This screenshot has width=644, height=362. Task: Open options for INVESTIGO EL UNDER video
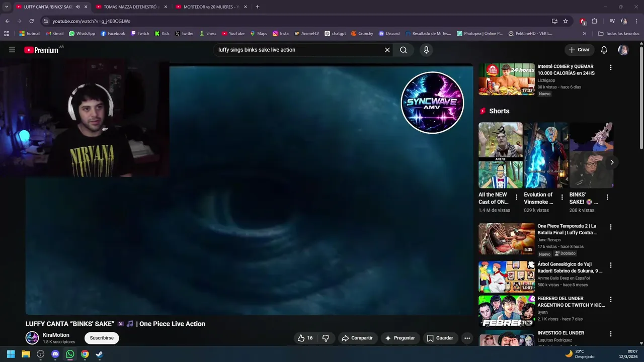611,334
